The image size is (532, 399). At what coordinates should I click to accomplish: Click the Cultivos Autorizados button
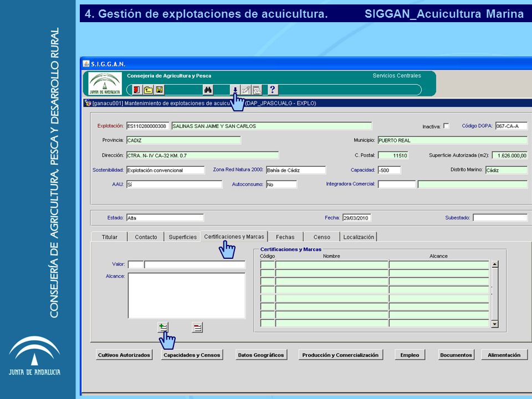pos(124,355)
